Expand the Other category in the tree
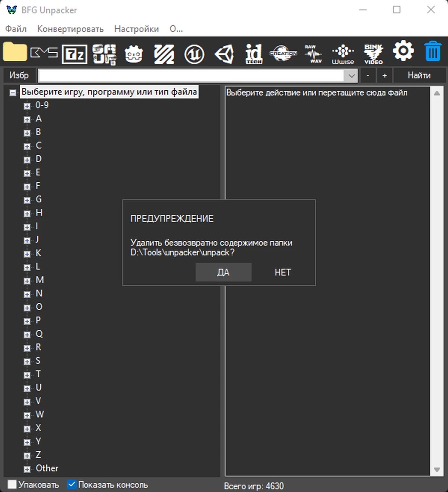This screenshot has height=492, width=448. [27, 469]
